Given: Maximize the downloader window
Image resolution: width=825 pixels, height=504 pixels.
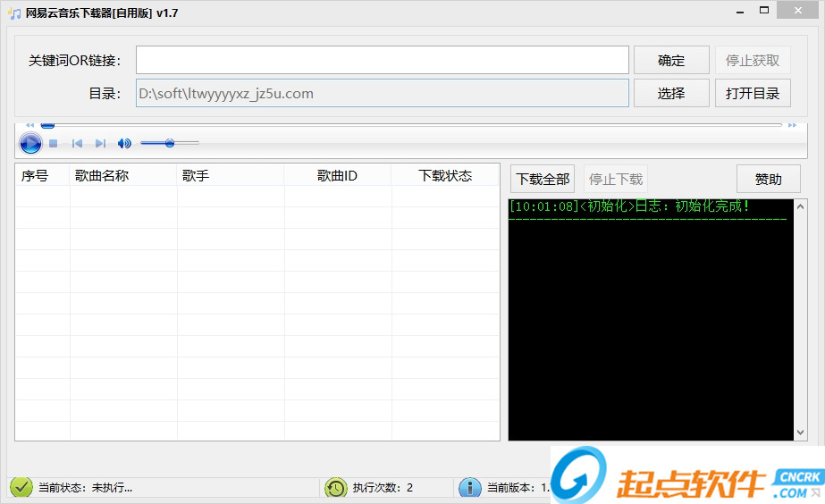Looking at the screenshot, I should click(x=764, y=11).
